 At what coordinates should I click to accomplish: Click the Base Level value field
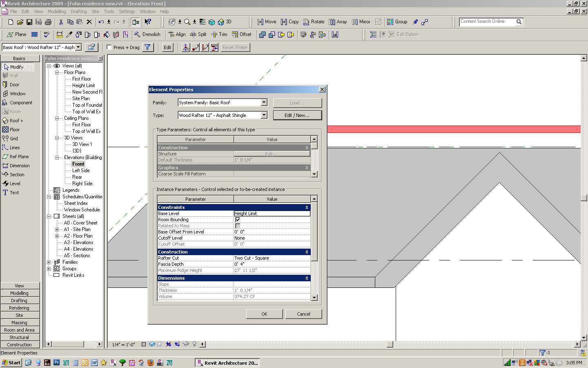click(x=272, y=213)
